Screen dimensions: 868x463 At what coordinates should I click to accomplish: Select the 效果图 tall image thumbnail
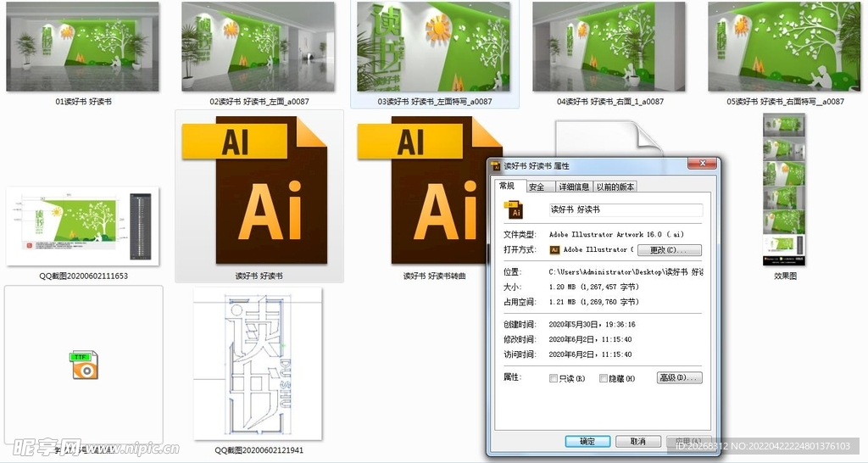click(784, 190)
